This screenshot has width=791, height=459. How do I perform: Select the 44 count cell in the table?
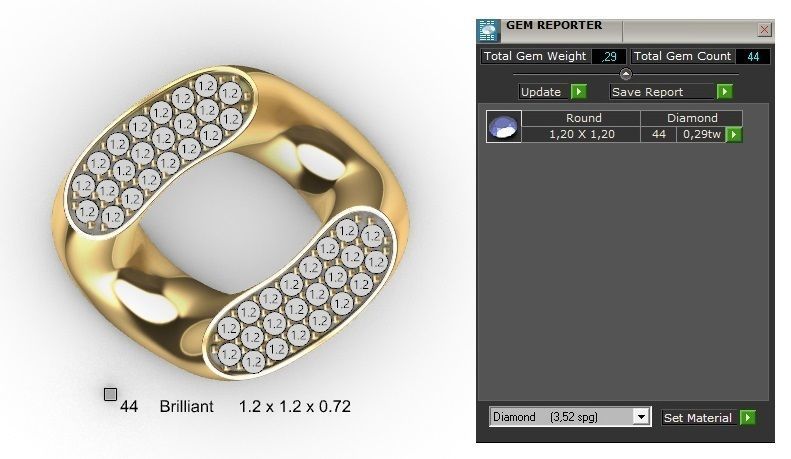[658, 134]
